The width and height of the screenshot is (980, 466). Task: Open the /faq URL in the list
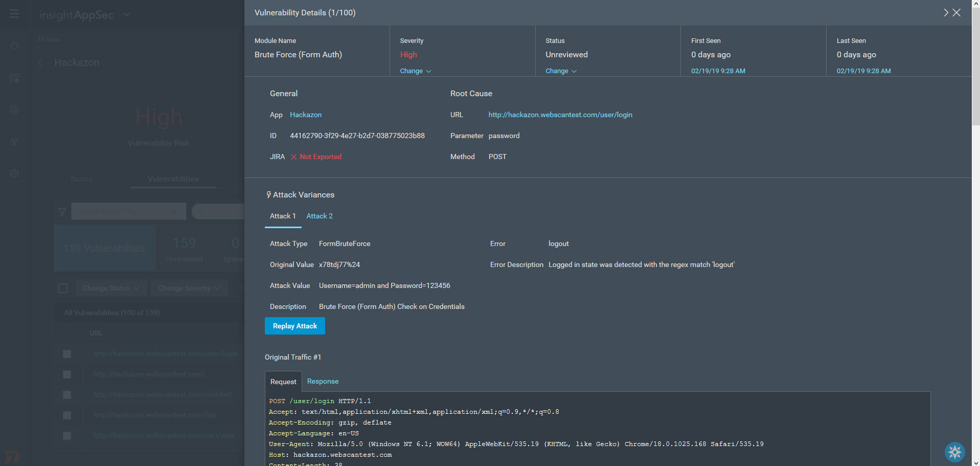click(x=154, y=415)
